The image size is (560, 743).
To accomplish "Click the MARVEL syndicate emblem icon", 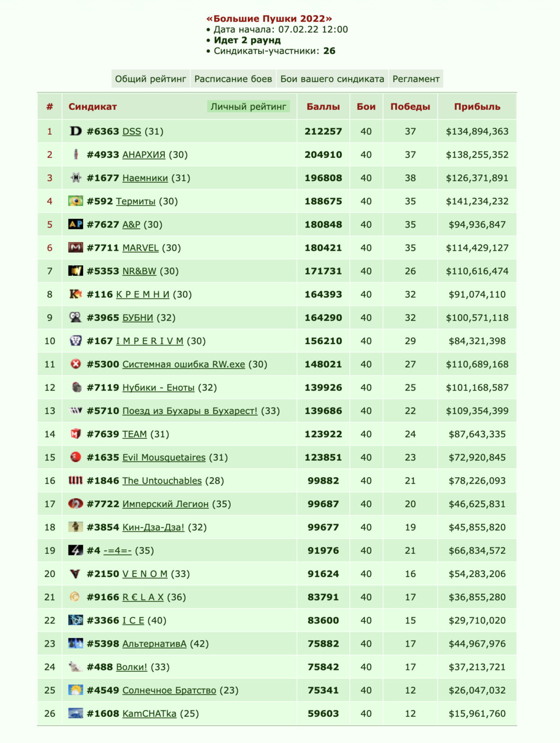I will [75, 247].
